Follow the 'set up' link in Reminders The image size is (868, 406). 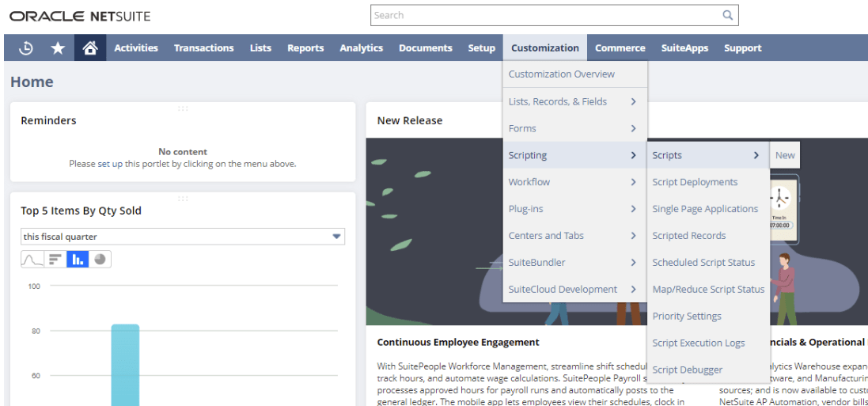pos(110,164)
